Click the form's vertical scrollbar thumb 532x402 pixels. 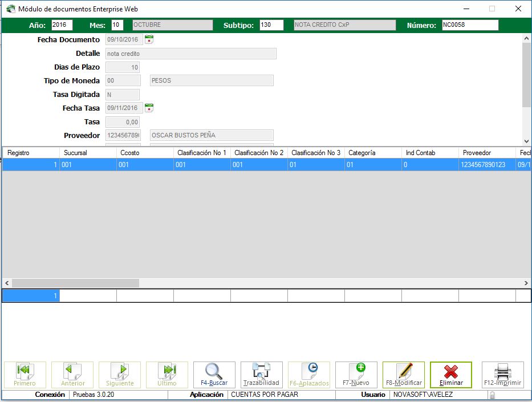point(526,75)
